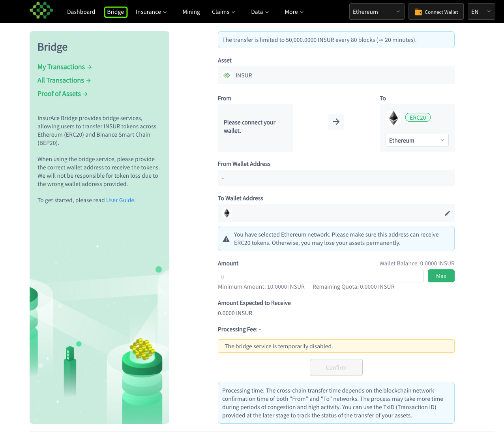Image resolution: width=504 pixels, height=434 pixels.
Task: Open the Dashboard menu item
Action: click(81, 12)
